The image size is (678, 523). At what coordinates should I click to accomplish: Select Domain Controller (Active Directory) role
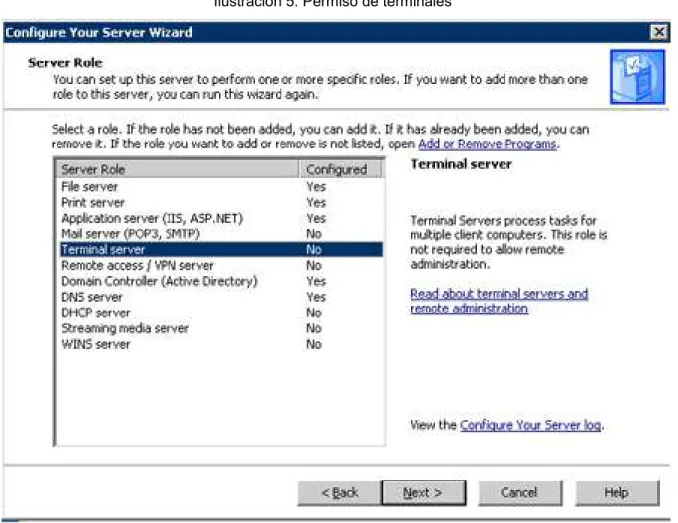[221, 281]
